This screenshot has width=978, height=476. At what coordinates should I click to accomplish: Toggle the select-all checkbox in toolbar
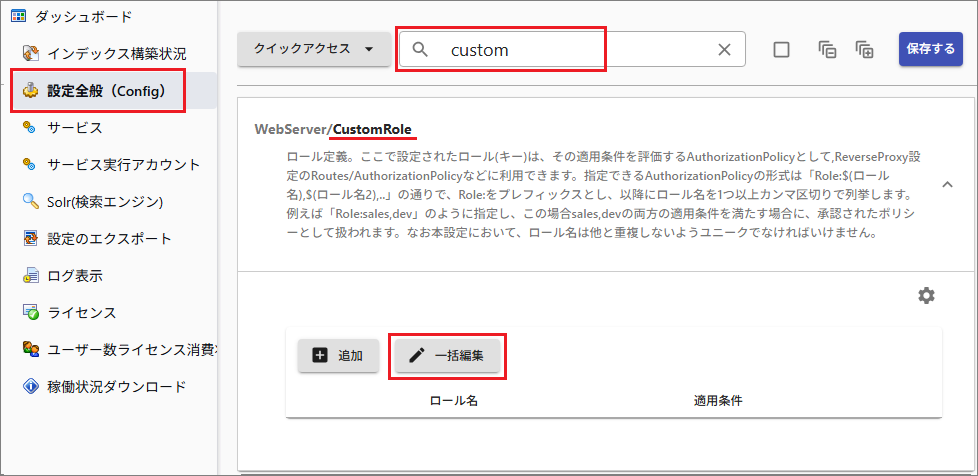coord(782,50)
